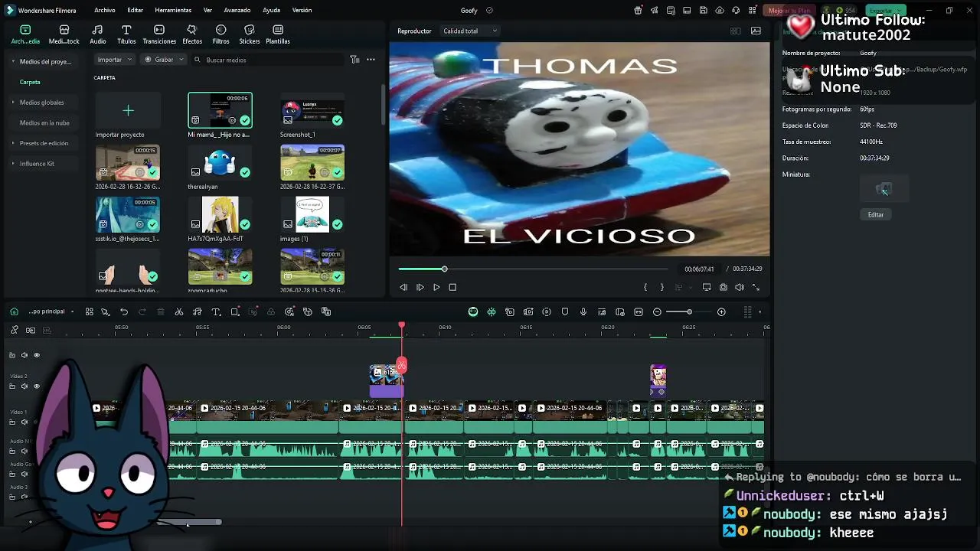Select the timeline text T tool
Screen dimensions: 980x551
pos(216,311)
